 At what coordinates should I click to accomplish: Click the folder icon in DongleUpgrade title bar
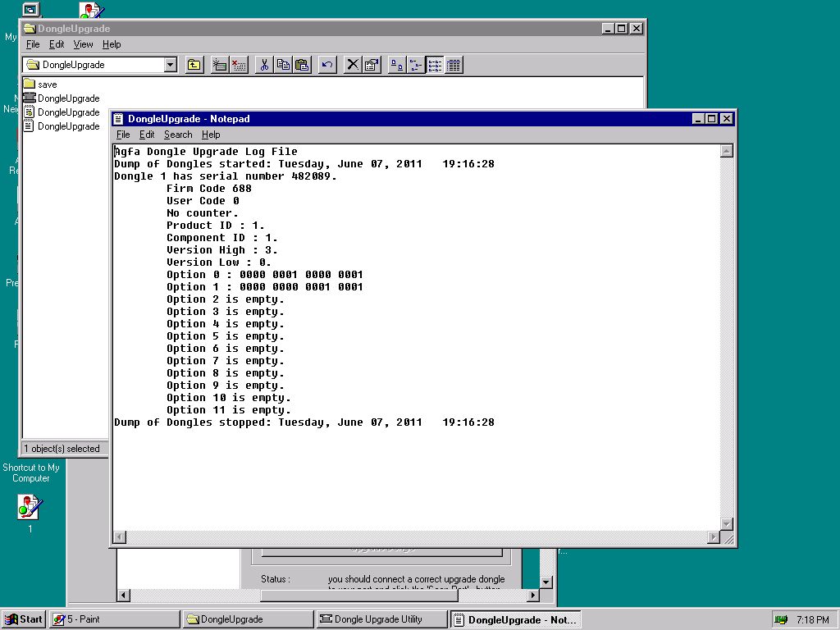pyautogui.click(x=30, y=29)
